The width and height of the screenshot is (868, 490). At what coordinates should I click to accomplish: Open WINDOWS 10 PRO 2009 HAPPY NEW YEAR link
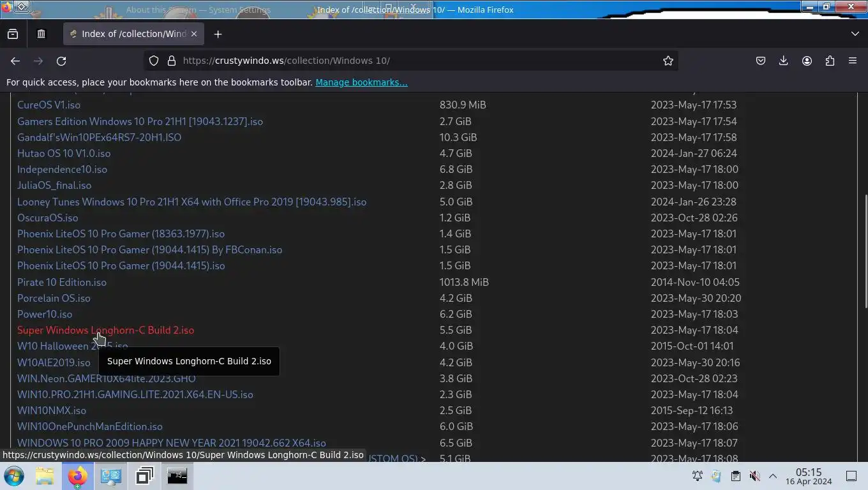click(172, 443)
